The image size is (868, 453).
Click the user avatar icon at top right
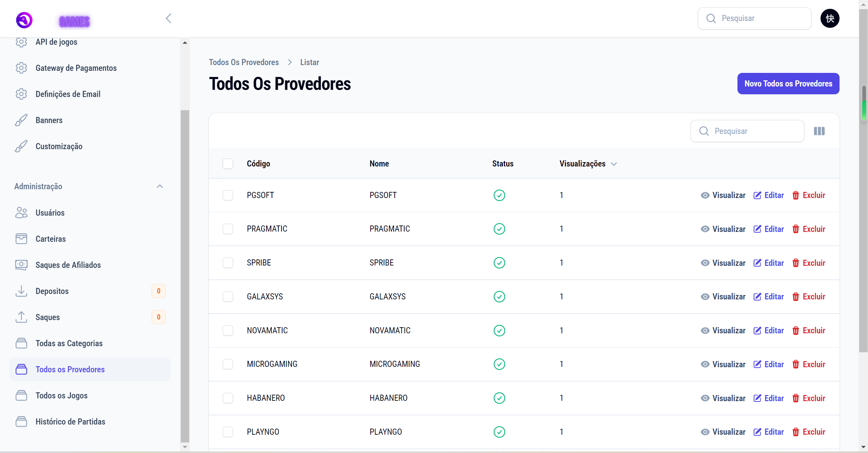click(830, 18)
